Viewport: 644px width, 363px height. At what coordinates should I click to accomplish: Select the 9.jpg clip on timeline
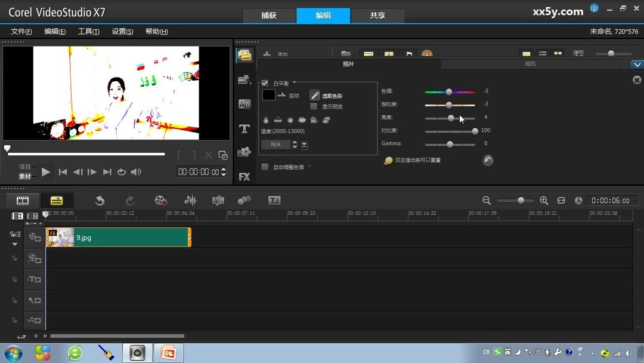pos(119,237)
